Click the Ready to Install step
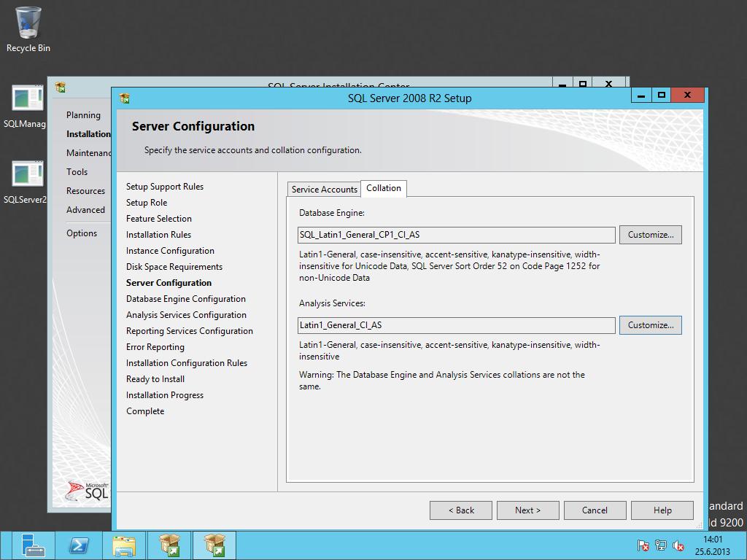The width and height of the screenshot is (747, 560). tap(155, 379)
